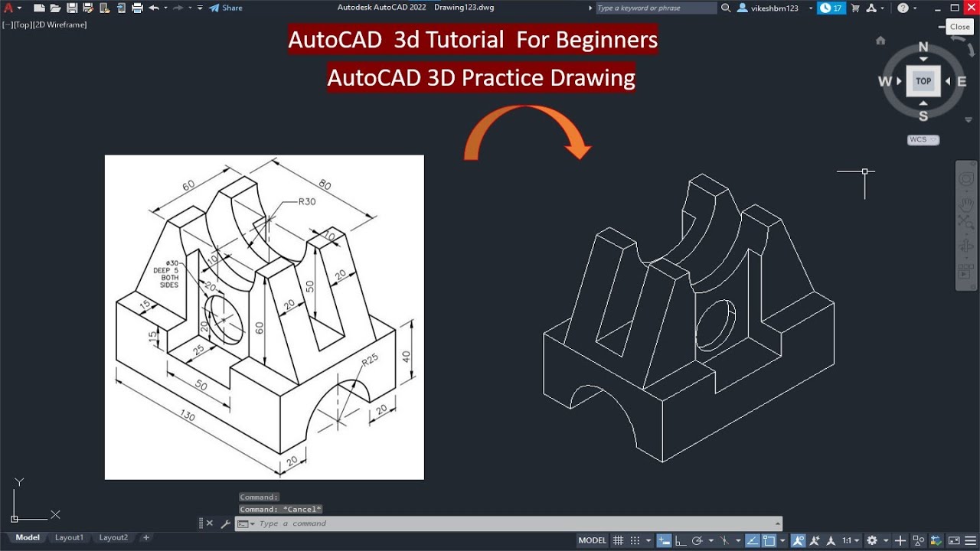The image size is (980, 551).
Task: Open workspace switching gear icon
Action: tap(871, 540)
